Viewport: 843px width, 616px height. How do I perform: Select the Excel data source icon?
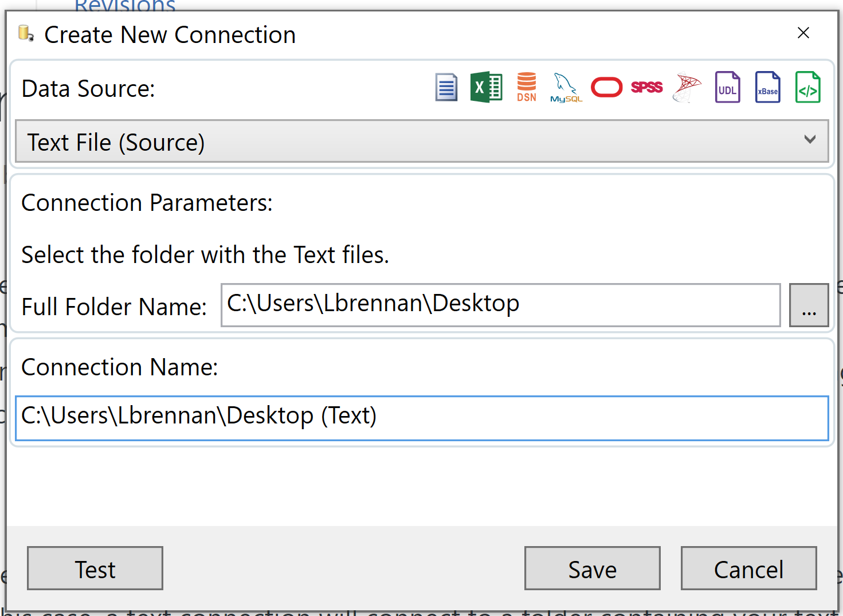pos(486,87)
